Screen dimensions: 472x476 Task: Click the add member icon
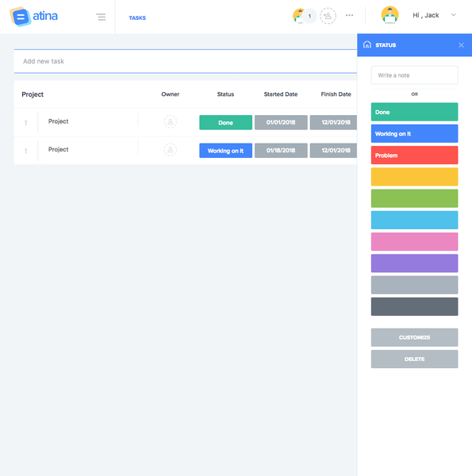(x=328, y=16)
